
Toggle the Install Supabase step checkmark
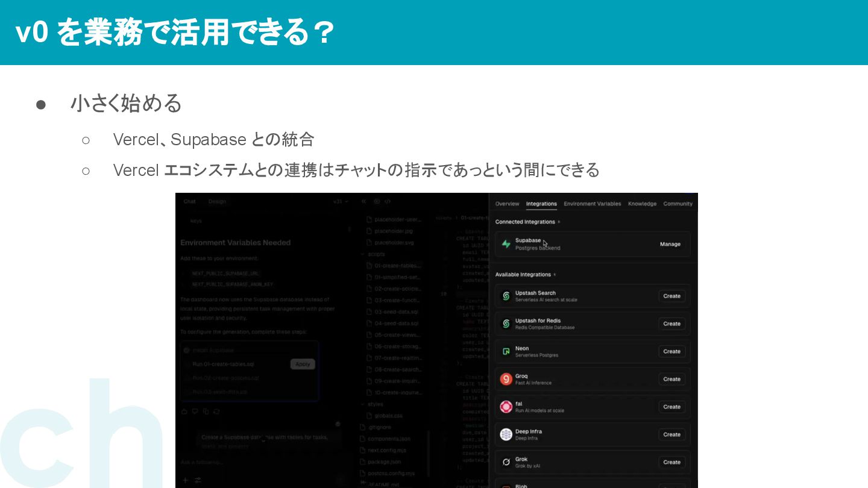tap(186, 350)
